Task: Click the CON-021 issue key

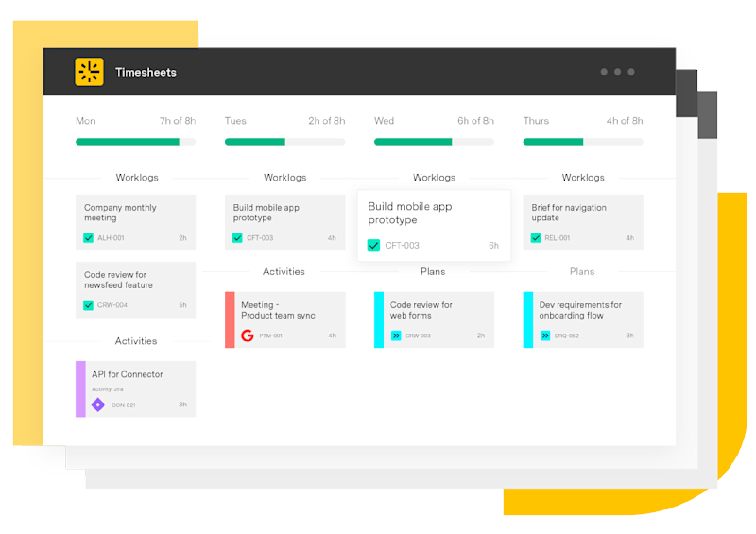Action: tap(124, 405)
